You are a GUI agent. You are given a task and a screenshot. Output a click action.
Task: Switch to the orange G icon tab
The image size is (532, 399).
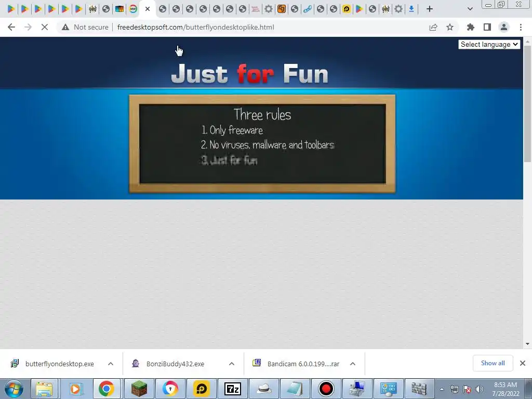pos(281,9)
